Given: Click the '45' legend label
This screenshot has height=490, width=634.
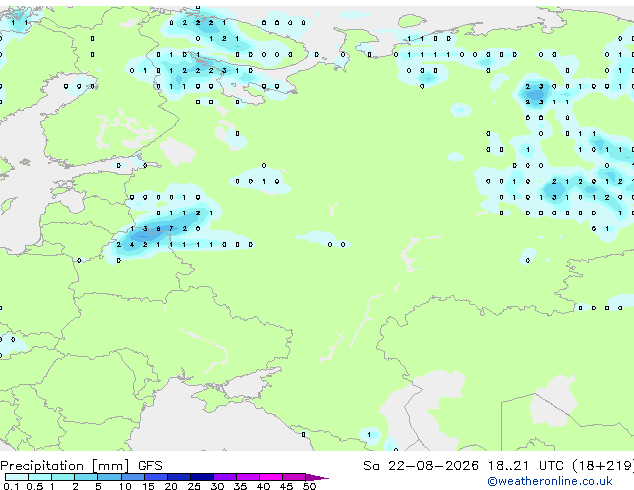Looking at the screenshot, I should tap(286, 486).
